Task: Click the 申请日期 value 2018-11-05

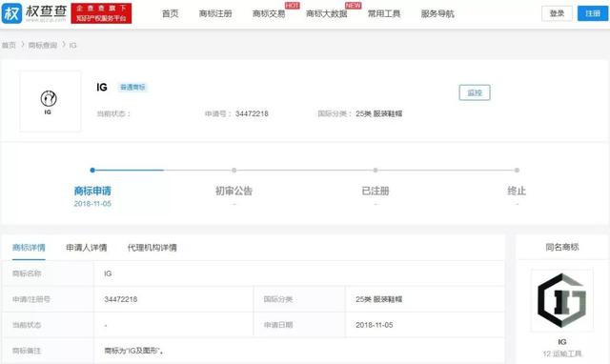Action: pos(375,325)
